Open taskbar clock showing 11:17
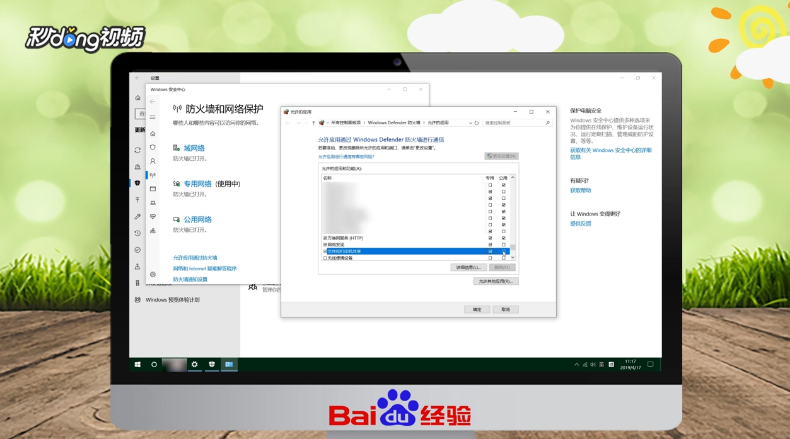 [630, 364]
